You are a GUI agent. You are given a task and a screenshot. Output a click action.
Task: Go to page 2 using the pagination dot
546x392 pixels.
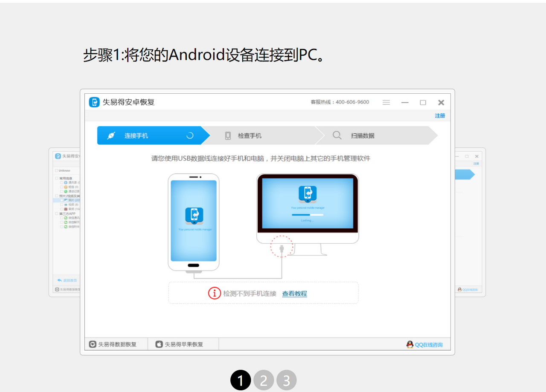[264, 380]
